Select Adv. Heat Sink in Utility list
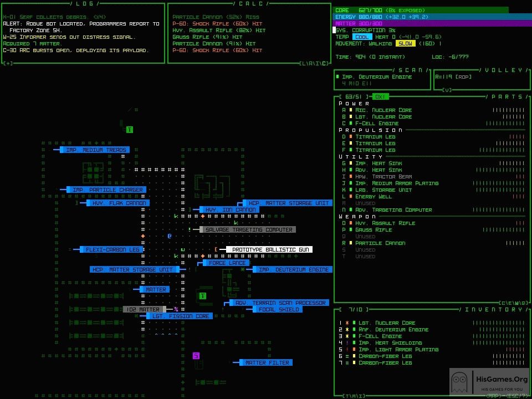This screenshot has height=399, width=532. (x=433, y=170)
